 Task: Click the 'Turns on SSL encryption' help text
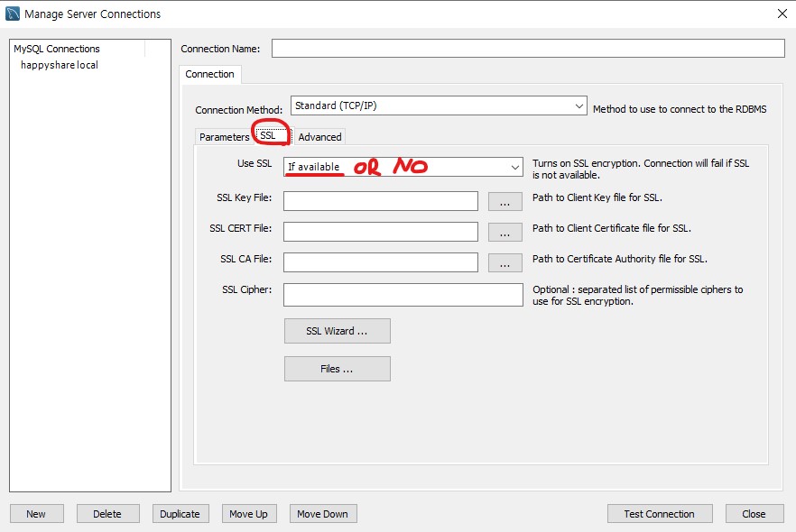click(641, 169)
